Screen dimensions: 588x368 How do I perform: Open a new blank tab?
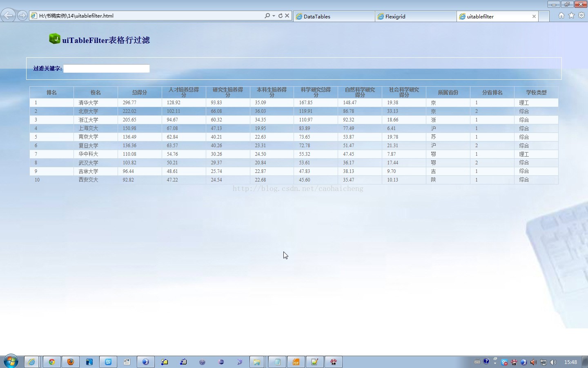tap(544, 16)
